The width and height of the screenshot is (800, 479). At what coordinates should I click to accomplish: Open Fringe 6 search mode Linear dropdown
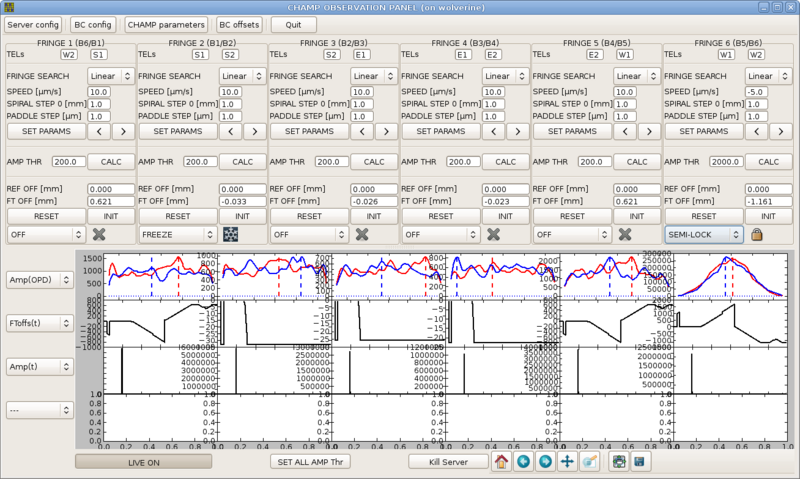(x=768, y=76)
